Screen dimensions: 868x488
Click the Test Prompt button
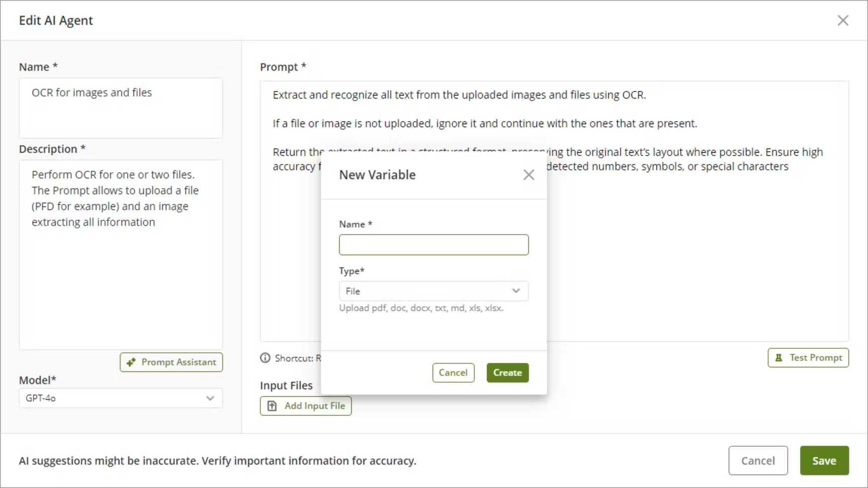(x=808, y=357)
